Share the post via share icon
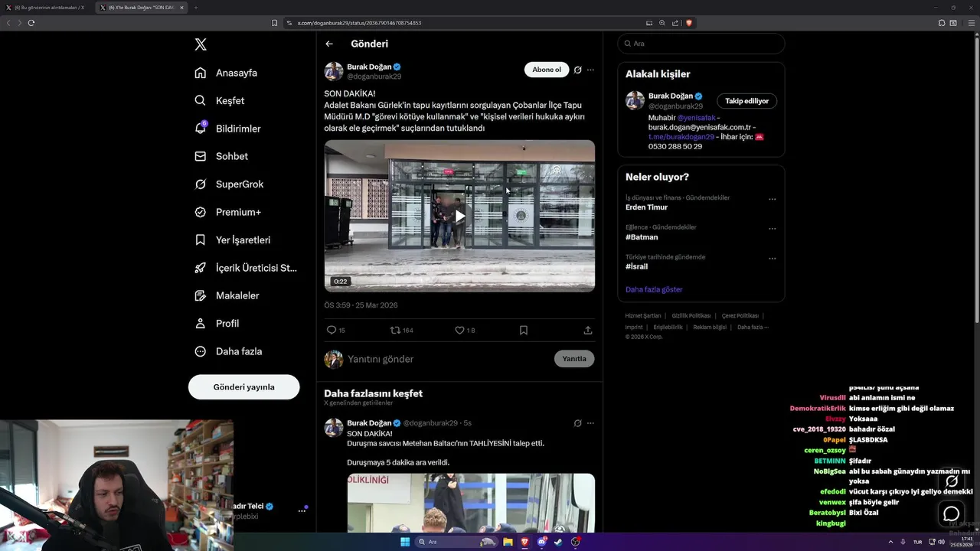980x551 pixels. tap(588, 331)
